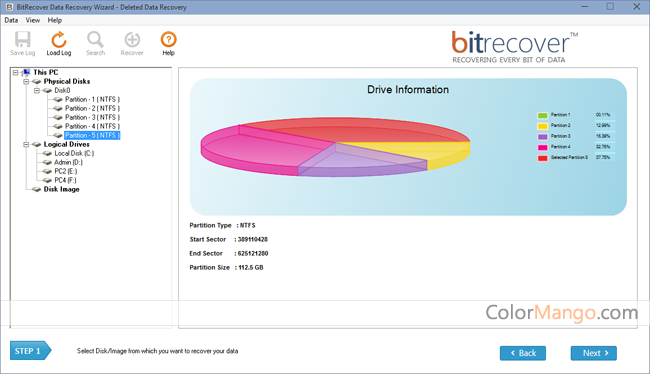Click the Next button
Screen dimensions: 650x374
(594, 353)
